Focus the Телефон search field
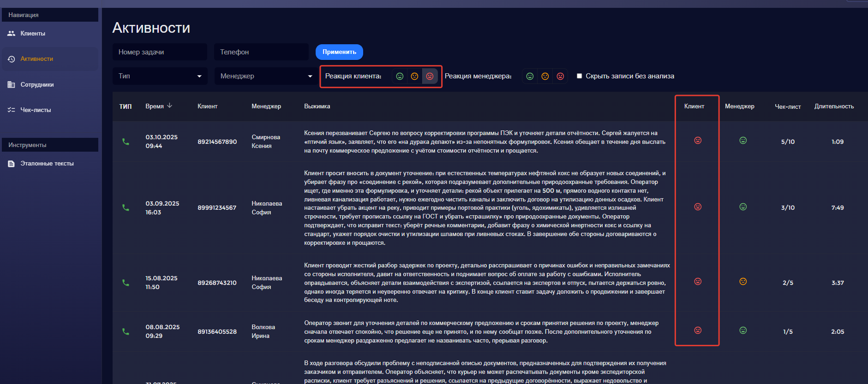 (x=261, y=52)
